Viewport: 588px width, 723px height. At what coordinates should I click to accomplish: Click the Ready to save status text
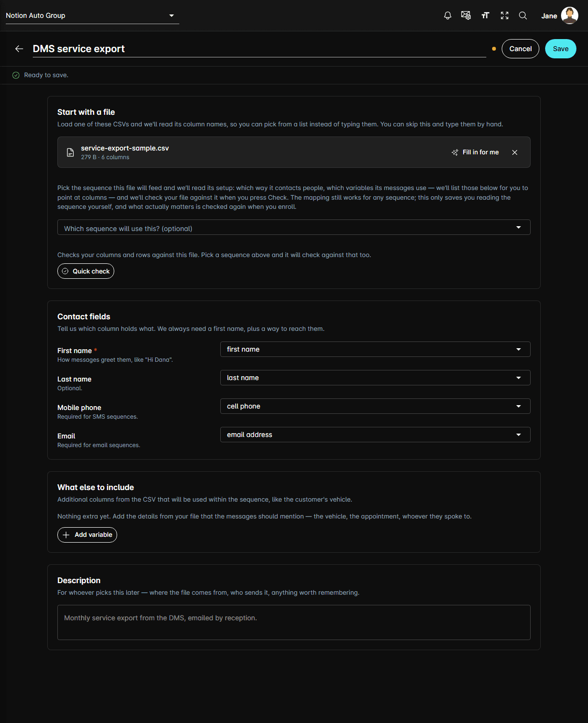(x=46, y=75)
